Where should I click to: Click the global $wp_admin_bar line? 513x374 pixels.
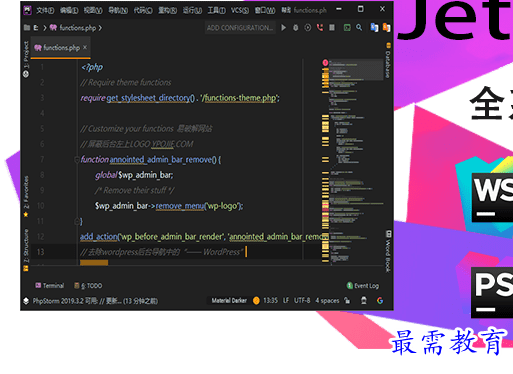coord(134,175)
